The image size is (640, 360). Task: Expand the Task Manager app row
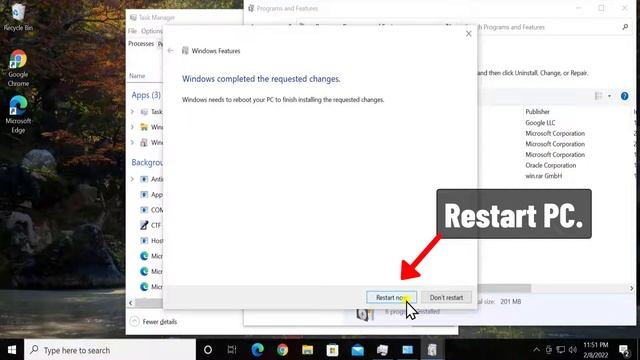pos(132,111)
